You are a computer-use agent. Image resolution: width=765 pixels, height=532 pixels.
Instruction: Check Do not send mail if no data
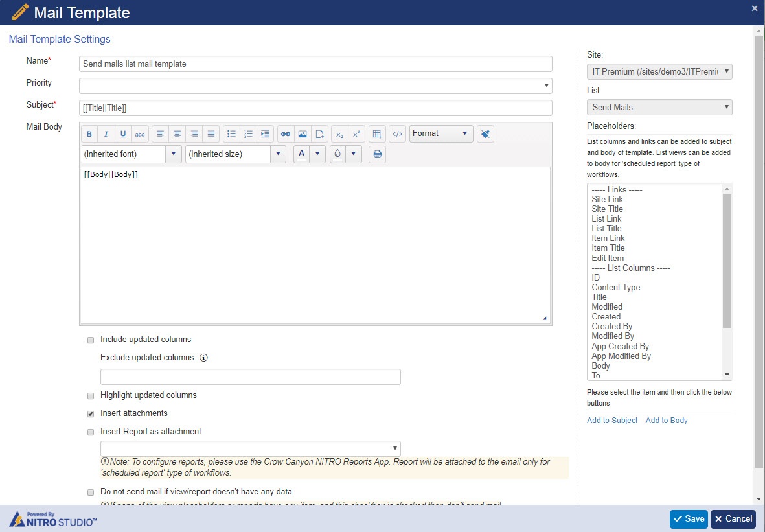tap(91, 492)
